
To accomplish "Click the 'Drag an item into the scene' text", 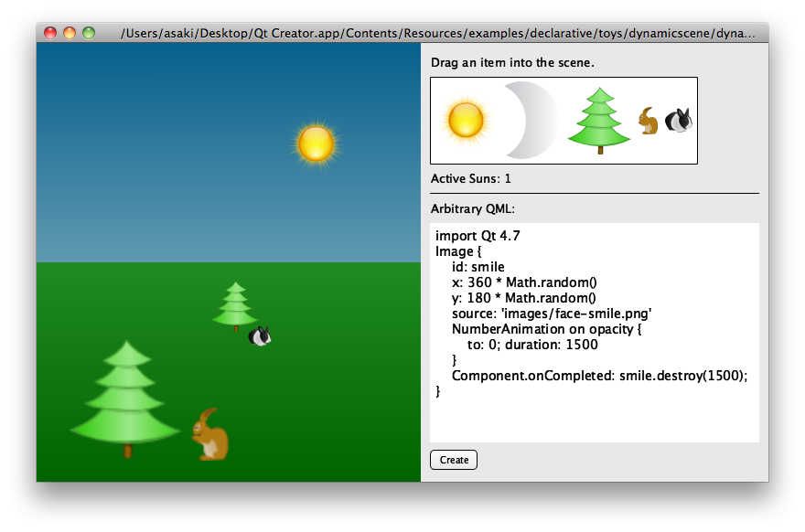I will [x=512, y=63].
